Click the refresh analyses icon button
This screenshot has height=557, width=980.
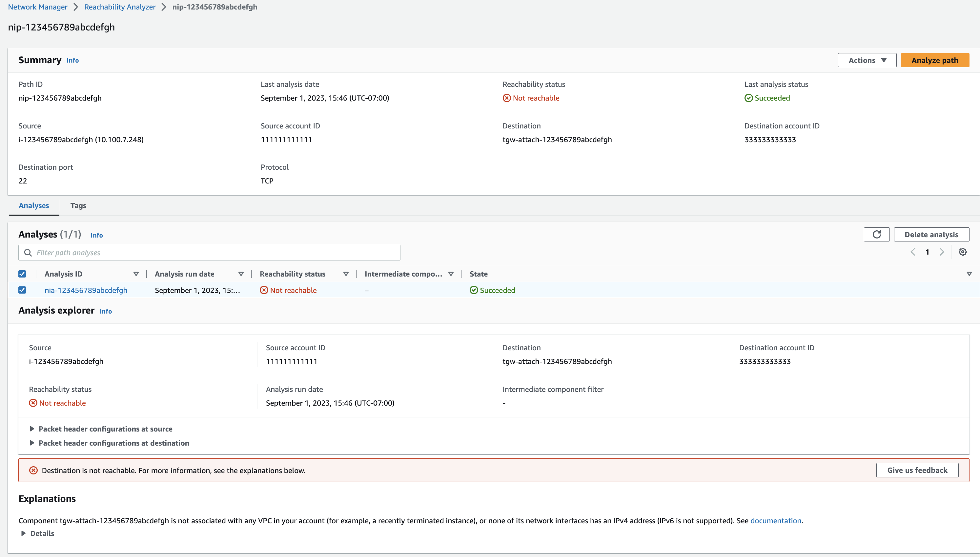pyautogui.click(x=876, y=235)
